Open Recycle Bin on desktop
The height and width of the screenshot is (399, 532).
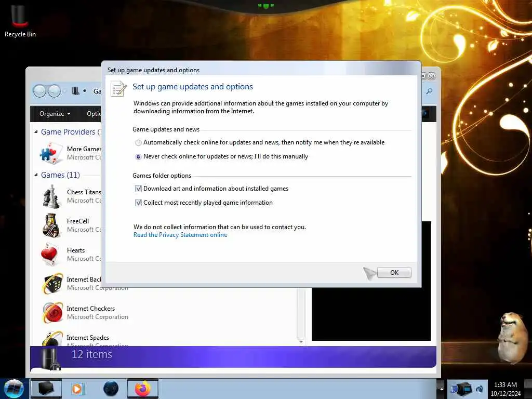[x=20, y=20]
